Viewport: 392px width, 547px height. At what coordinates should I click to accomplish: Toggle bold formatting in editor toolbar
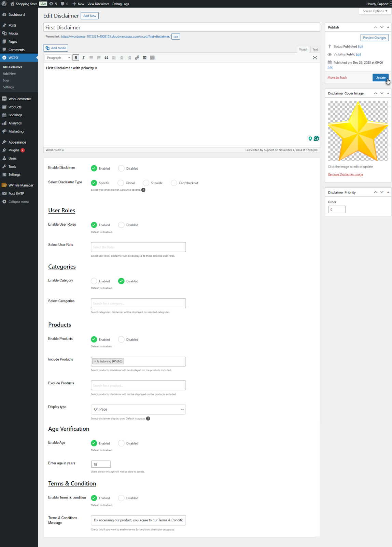(x=76, y=58)
